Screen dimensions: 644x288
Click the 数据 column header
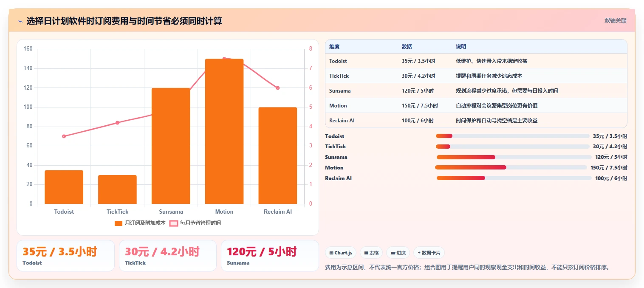coord(407,47)
